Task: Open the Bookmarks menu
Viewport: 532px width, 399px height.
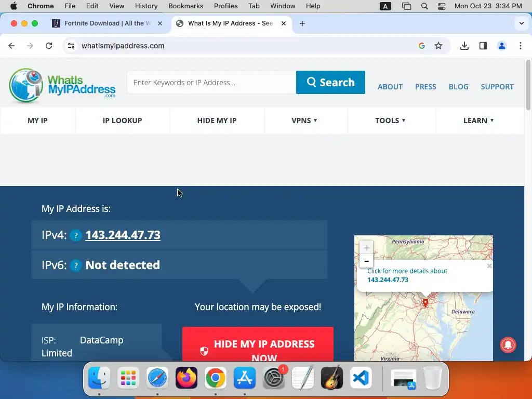Action: click(185, 6)
